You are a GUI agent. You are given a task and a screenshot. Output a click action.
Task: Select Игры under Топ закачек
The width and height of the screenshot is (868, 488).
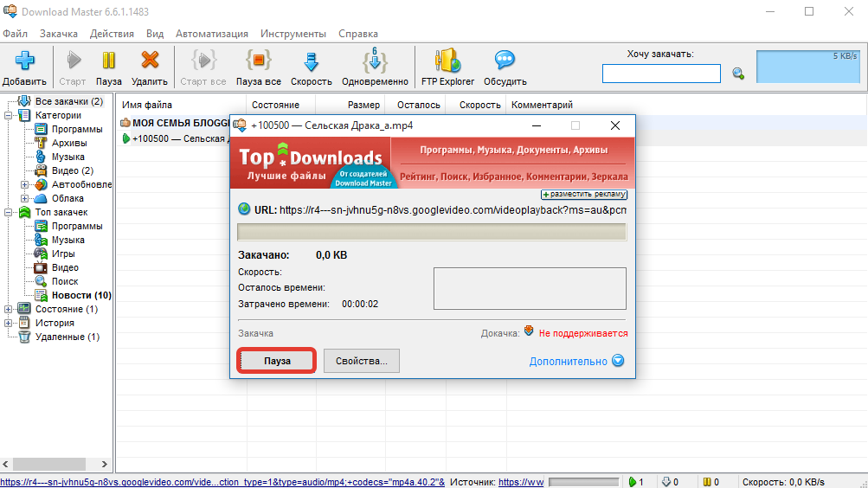pos(63,254)
